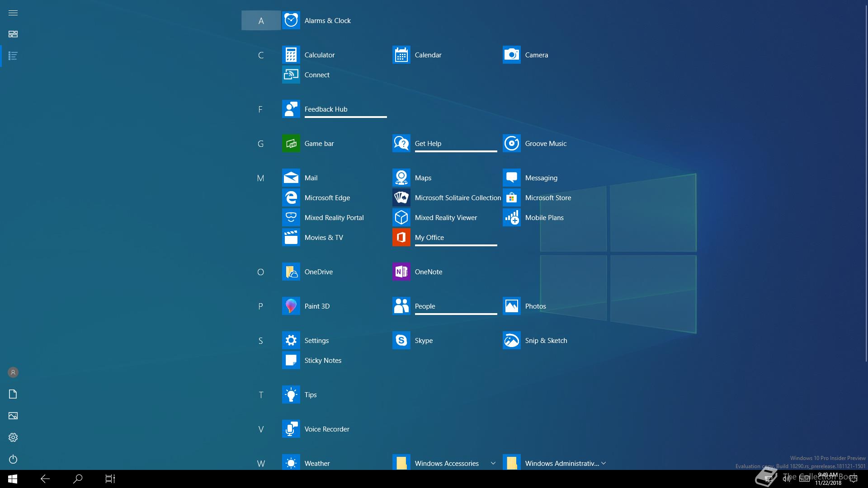Jump via the letter A header
The image size is (868, 488).
click(261, 21)
